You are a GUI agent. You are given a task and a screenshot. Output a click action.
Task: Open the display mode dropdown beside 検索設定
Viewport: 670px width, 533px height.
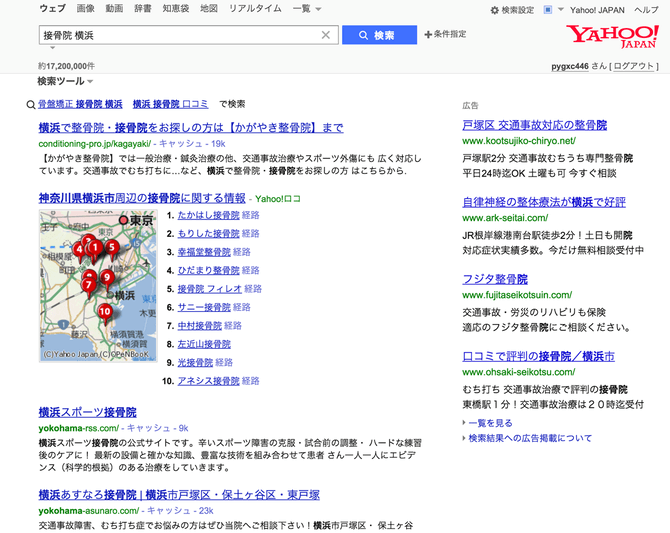549,10
